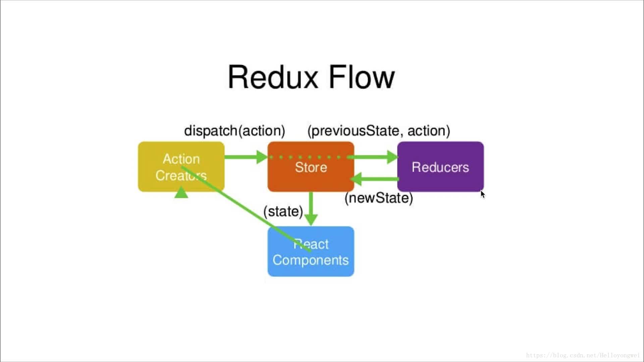Click the Action Creators node

[x=181, y=167]
